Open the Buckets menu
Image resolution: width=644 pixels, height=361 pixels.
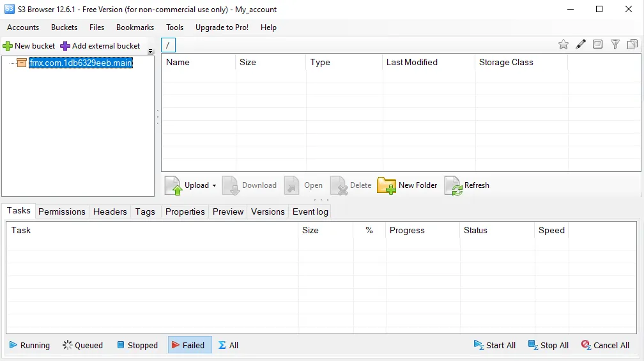click(x=64, y=27)
